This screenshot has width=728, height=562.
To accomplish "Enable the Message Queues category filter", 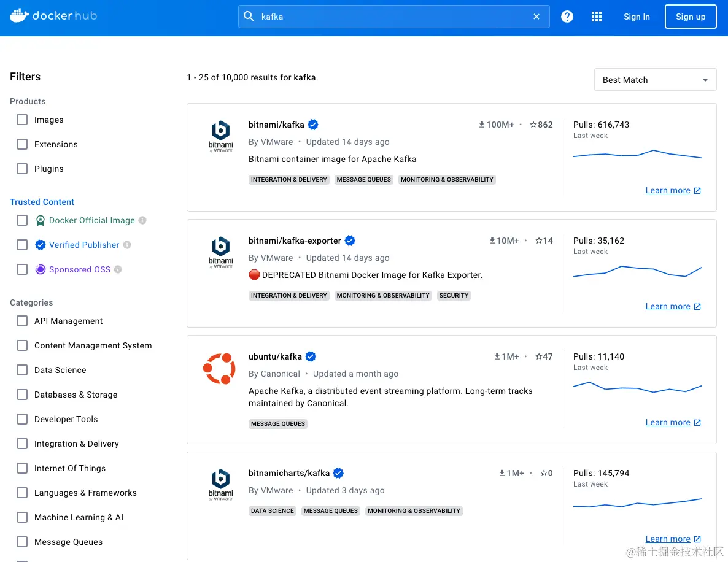I will 22,542.
